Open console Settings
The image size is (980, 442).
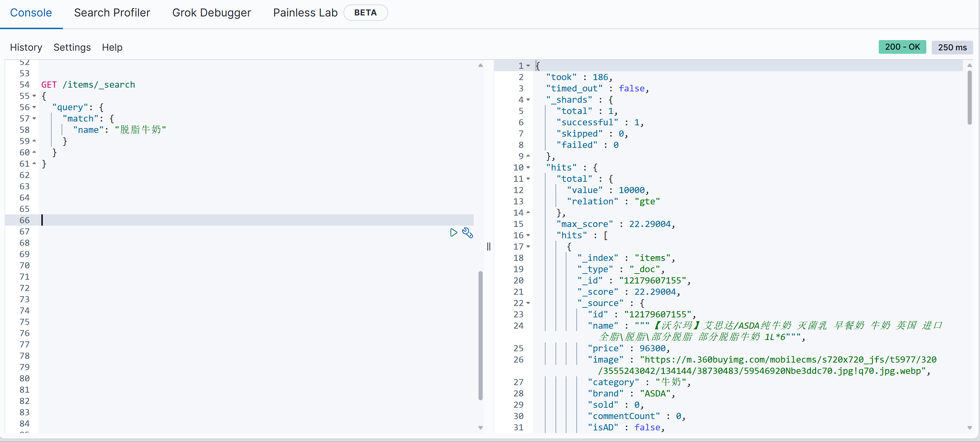(x=72, y=47)
